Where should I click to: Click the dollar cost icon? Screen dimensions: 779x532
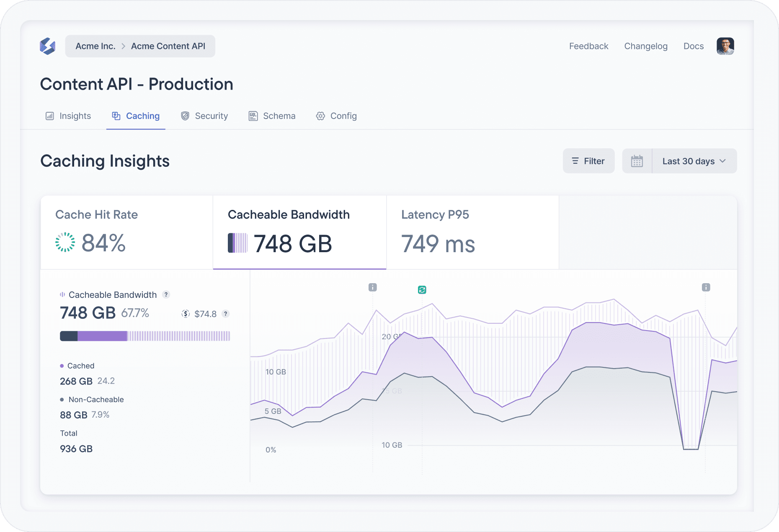pos(186,314)
